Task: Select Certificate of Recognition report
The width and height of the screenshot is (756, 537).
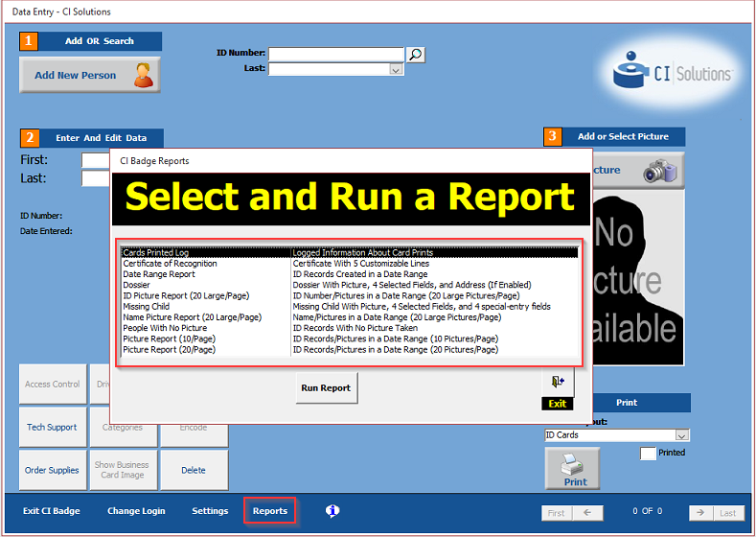Action: tap(349, 264)
